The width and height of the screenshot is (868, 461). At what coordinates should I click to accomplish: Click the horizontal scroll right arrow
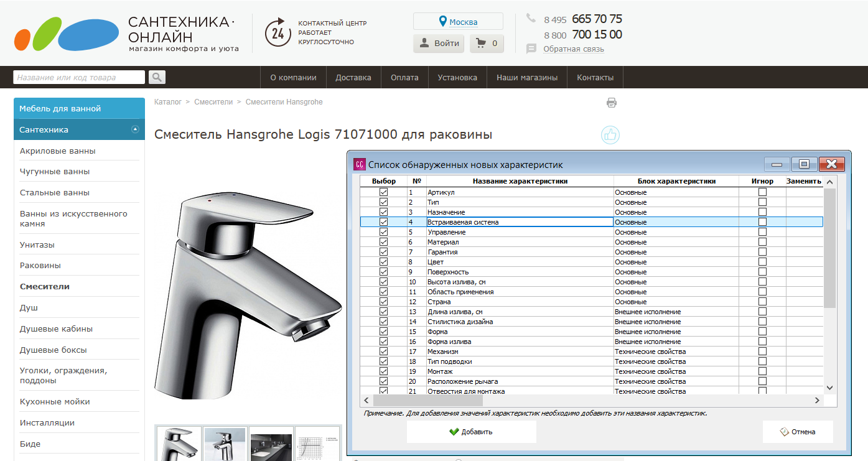(817, 401)
